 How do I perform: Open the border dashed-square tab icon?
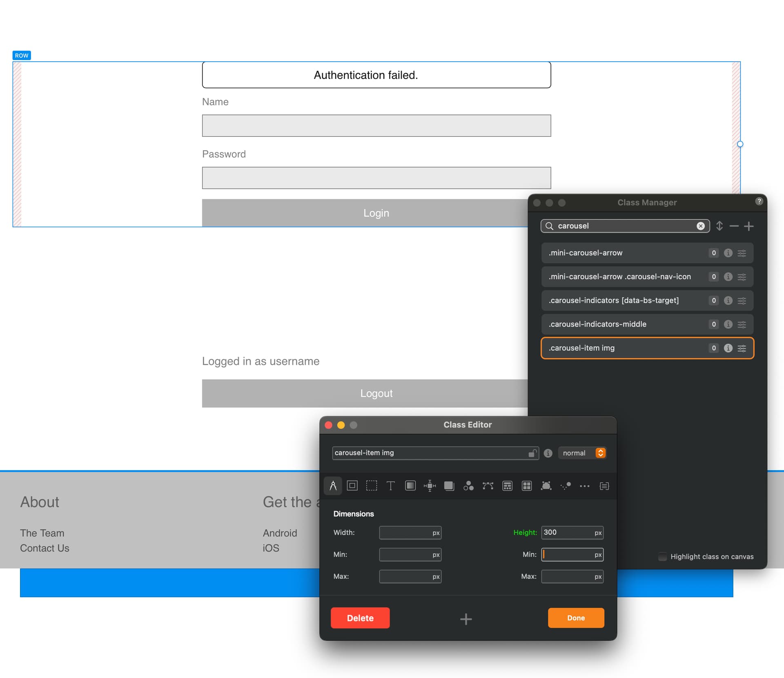tap(371, 486)
